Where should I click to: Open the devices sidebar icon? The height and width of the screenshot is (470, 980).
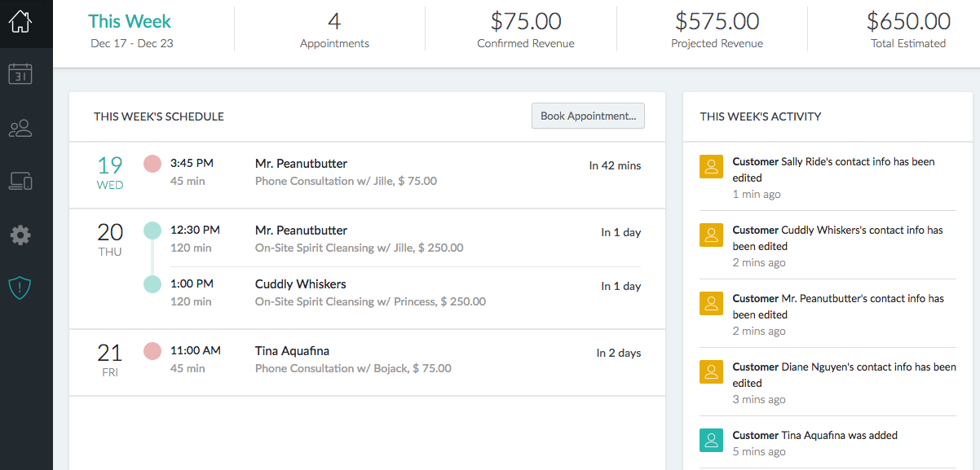[x=20, y=182]
